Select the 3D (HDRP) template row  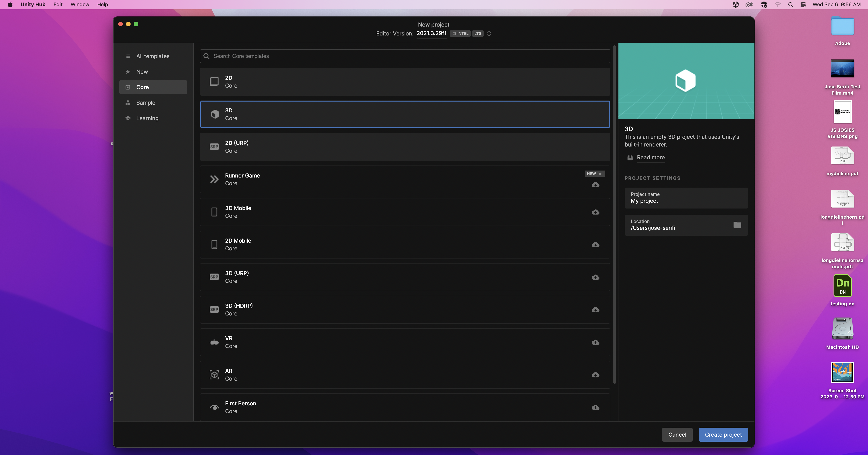coord(405,309)
